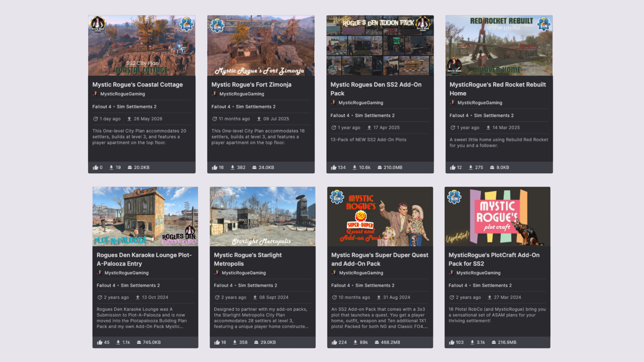Open Mystic Rogue's Fort Zimonja thumbnail image
Screen dimensions: 644x362
coord(261,45)
